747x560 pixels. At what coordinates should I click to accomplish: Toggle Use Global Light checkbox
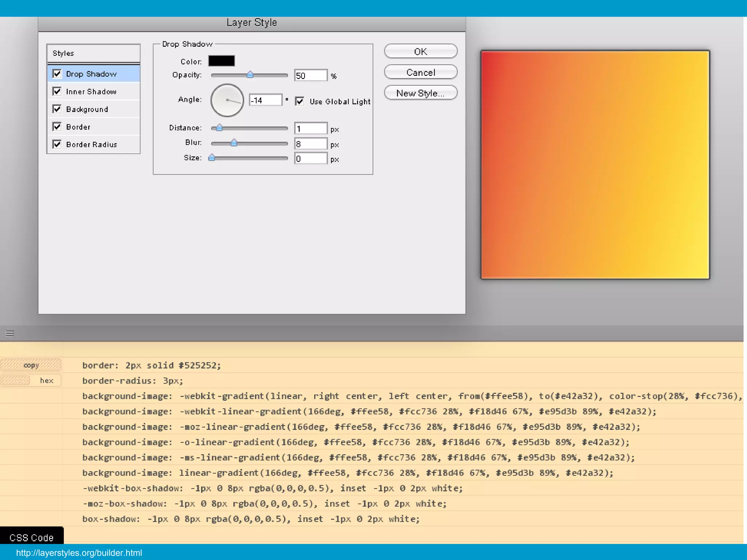300,101
